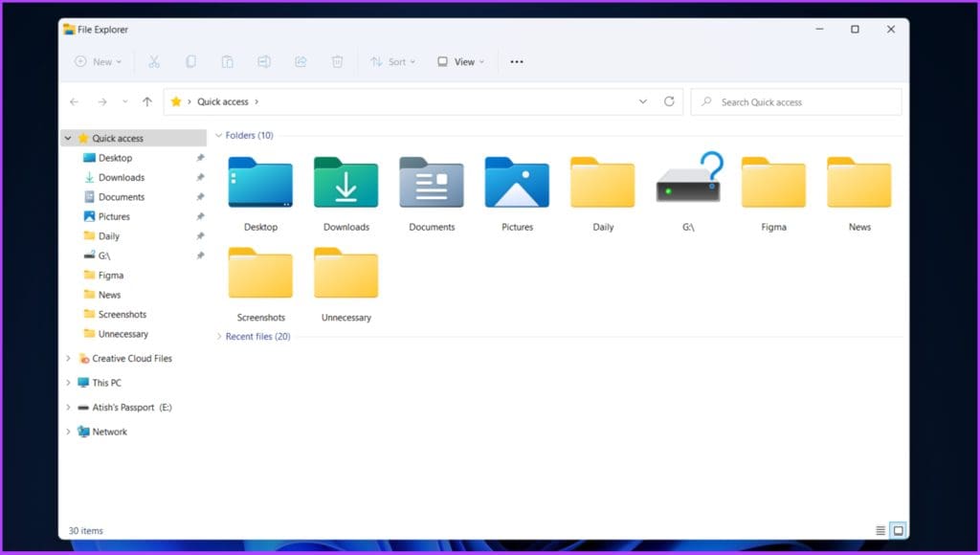Open the View menu

pyautogui.click(x=459, y=61)
